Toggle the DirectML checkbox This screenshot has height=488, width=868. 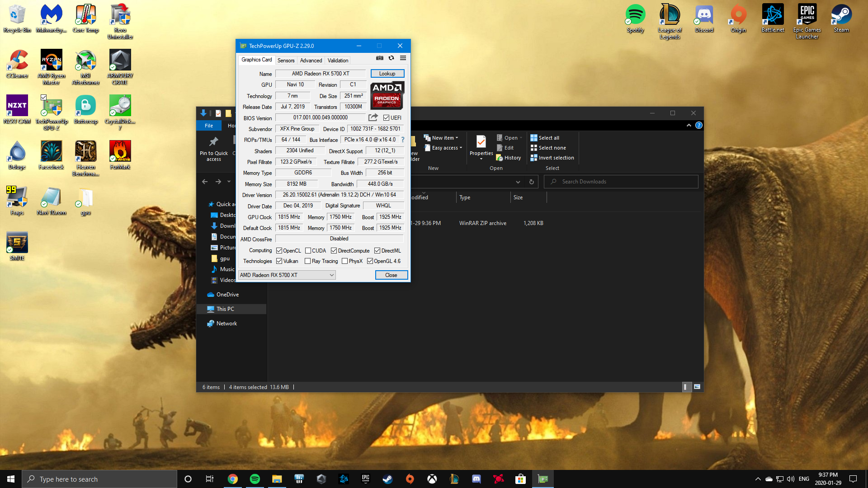coord(377,251)
